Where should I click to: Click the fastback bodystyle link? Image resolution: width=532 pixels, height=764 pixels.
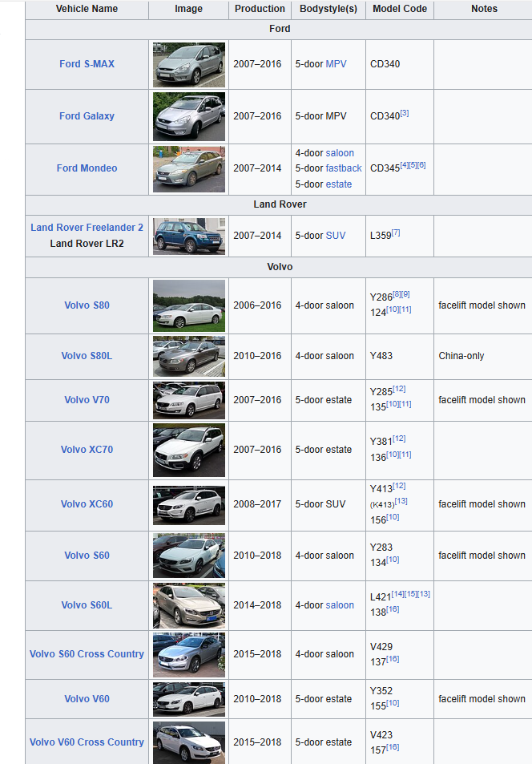click(x=343, y=168)
